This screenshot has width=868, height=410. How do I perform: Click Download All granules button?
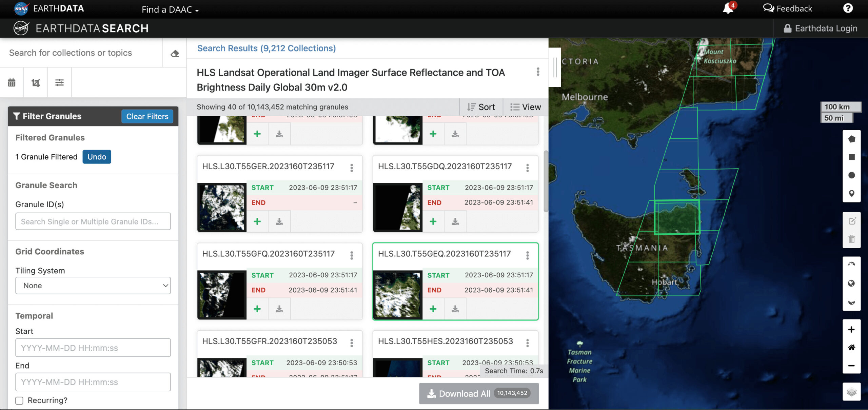(x=479, y=393)
